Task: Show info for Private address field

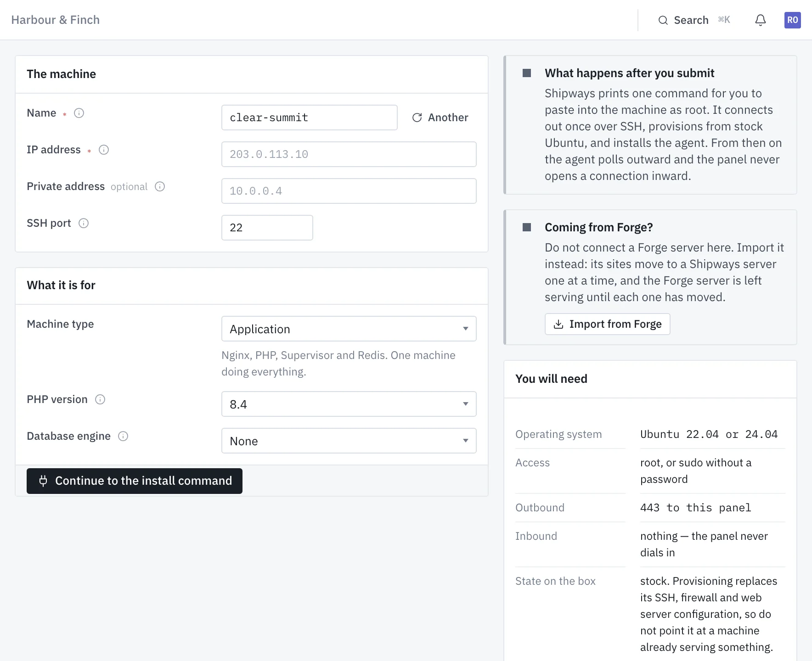Action: coord(160,186)
